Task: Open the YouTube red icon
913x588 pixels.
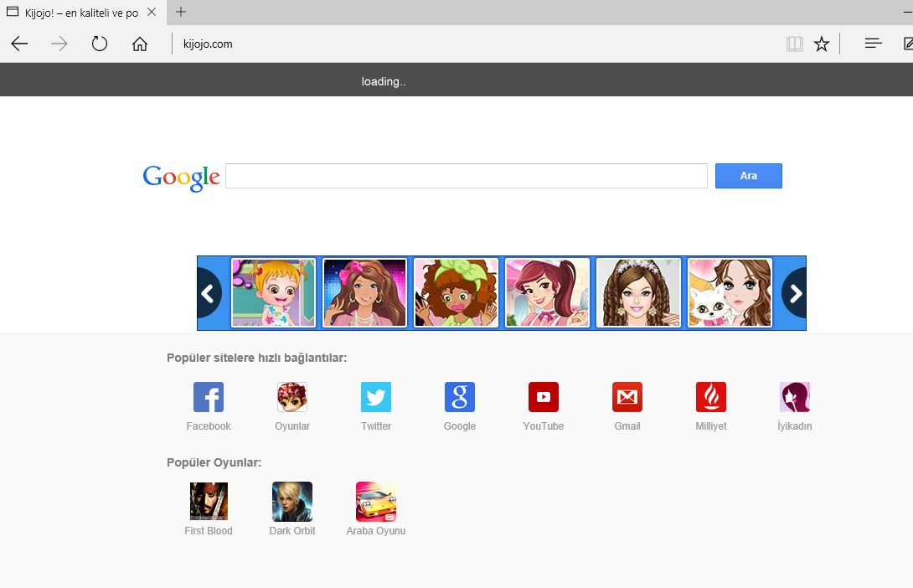Action: point(544,397)
